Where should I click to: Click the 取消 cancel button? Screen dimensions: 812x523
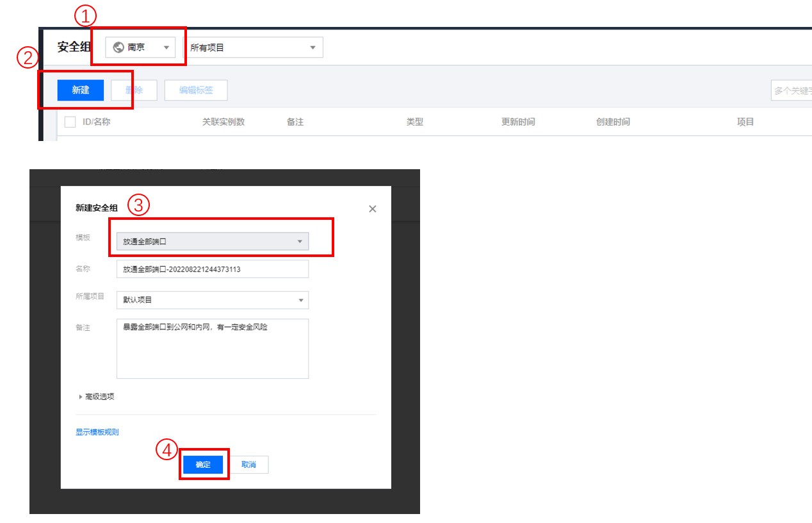pos(249,464)
